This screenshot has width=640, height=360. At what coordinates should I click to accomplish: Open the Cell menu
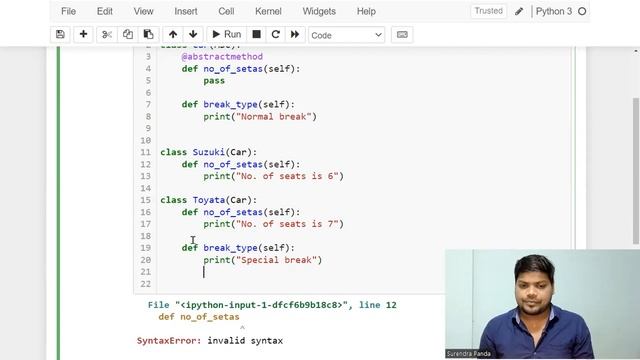pos(226,11)
